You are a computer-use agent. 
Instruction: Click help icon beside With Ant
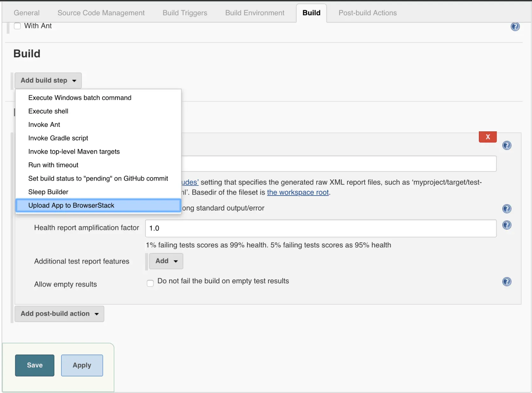pos(515,27)
